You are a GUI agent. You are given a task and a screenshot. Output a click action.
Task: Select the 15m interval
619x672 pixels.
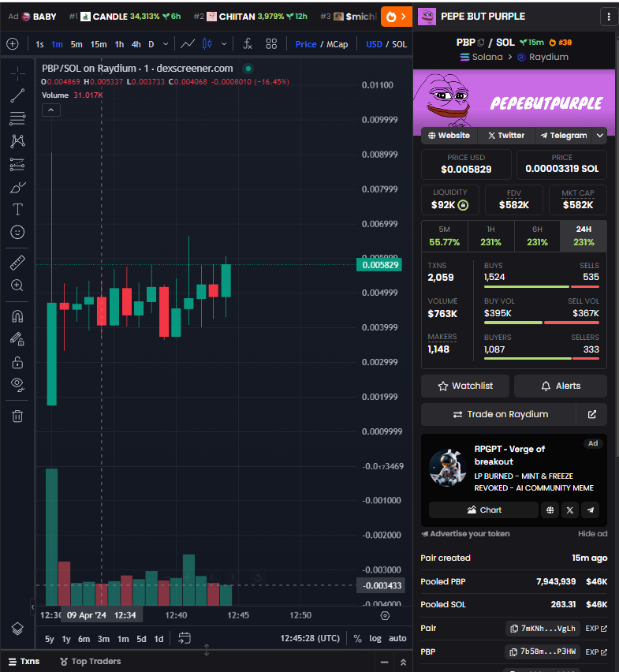pyautogui.click(x=99, y=44)
